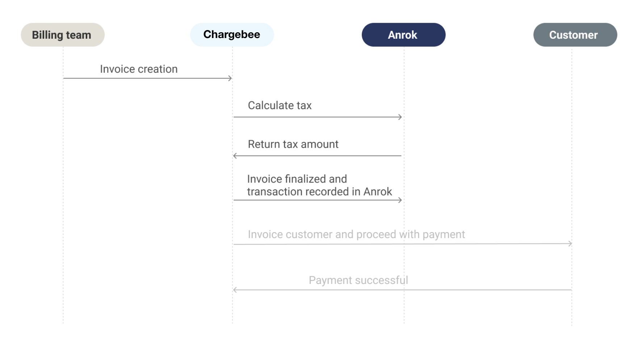The height and width of the screenshot is (347, 644).
Task: Click 'Invoice customer and proceed with payment' text
Action: coord(356,234)
